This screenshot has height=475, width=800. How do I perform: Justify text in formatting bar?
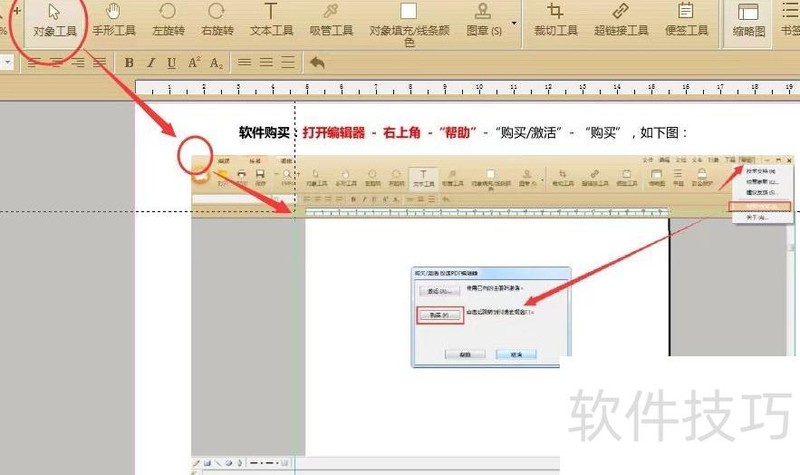point(99,63)
